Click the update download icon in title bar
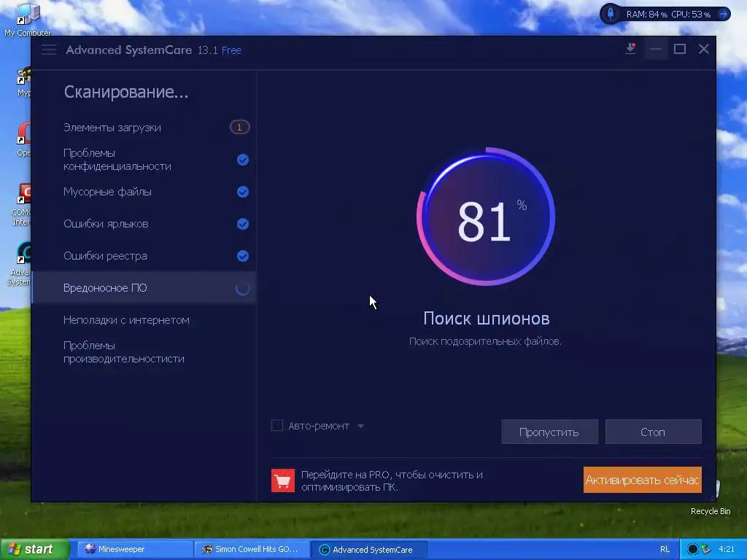 tap(630, 49)
